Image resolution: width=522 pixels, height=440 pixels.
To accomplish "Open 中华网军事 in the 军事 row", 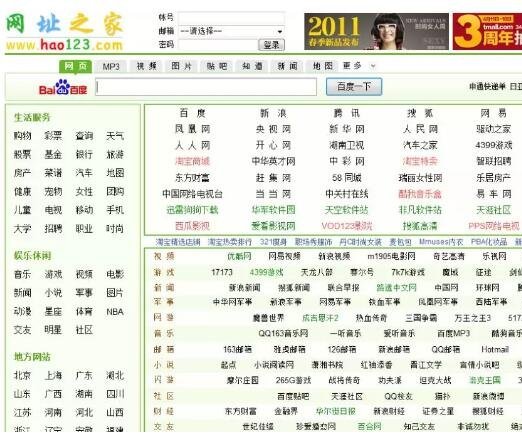I will click(232, 302).
